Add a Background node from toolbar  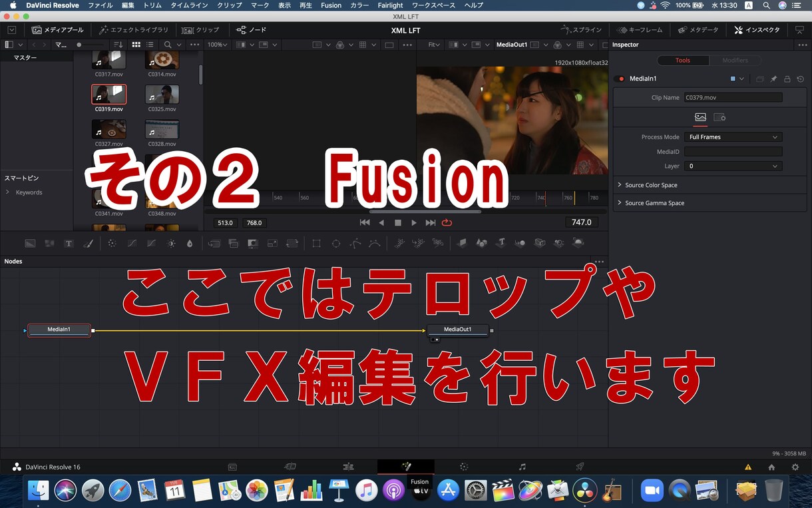(x=30, y=244)
